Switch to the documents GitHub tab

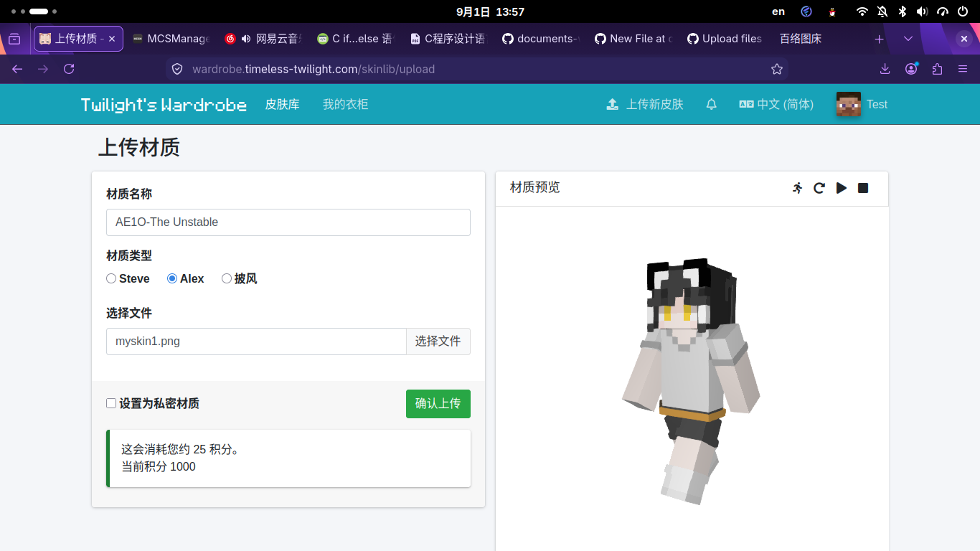[540, 39]
